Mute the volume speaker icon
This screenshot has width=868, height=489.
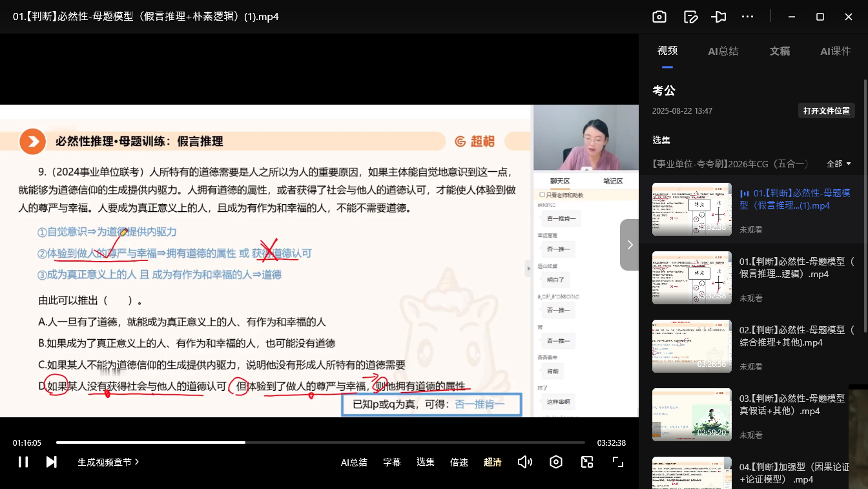pyautogui.click(x=525, y=462)
